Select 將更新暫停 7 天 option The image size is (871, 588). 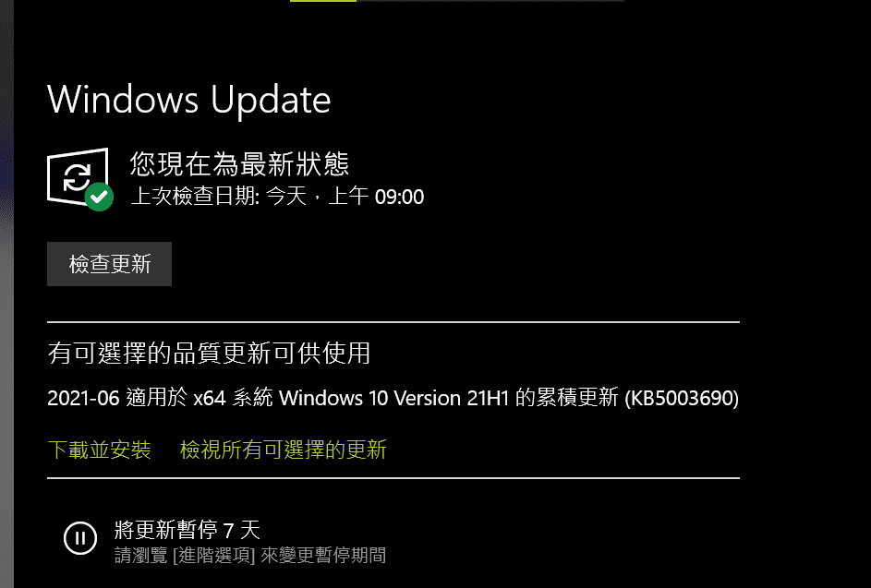click(x=188, y=530)
